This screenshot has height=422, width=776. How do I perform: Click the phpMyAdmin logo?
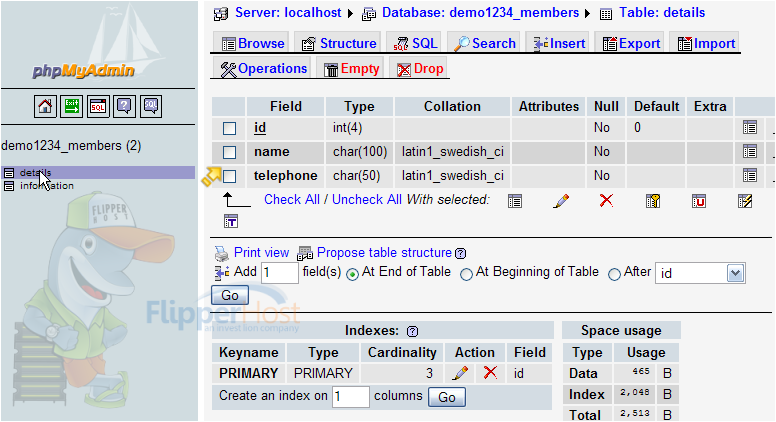pyautogui.click(x=84, y=70)
